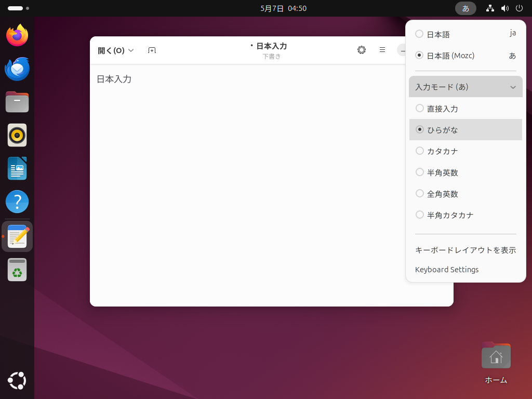Open the Trash from the dock
The height and width of the screenshot is (399, 532).
[x=17, y=270]
